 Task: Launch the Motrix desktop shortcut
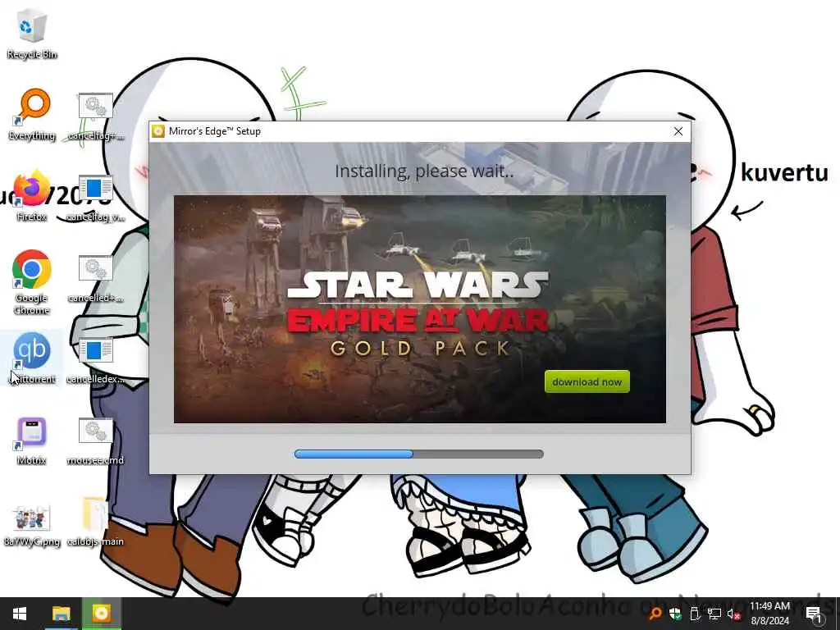(32, 441)
